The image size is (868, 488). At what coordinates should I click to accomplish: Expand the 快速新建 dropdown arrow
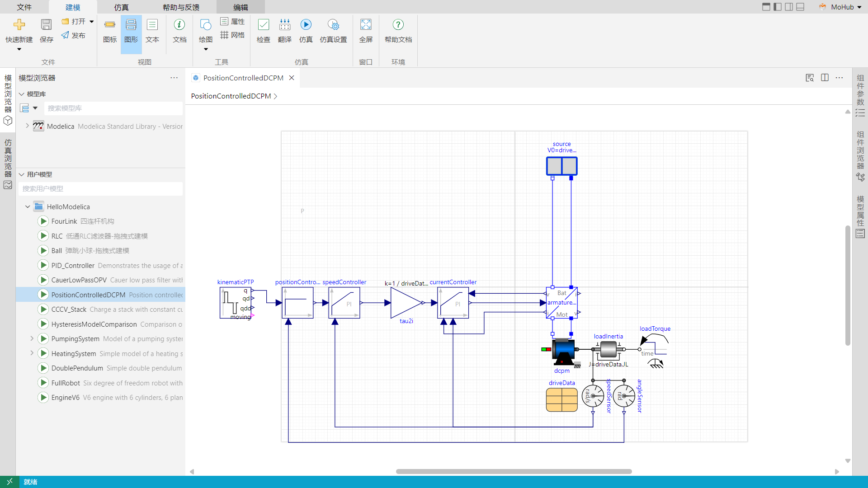[x=19, y=49]
